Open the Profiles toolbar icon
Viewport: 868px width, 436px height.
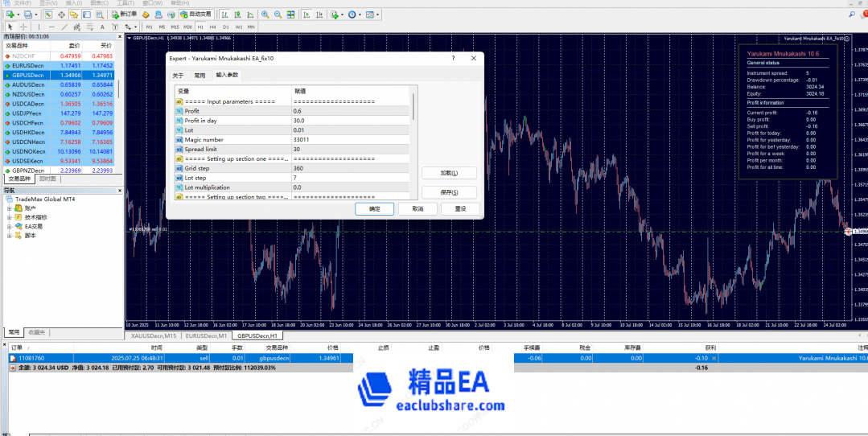point(27,14)
